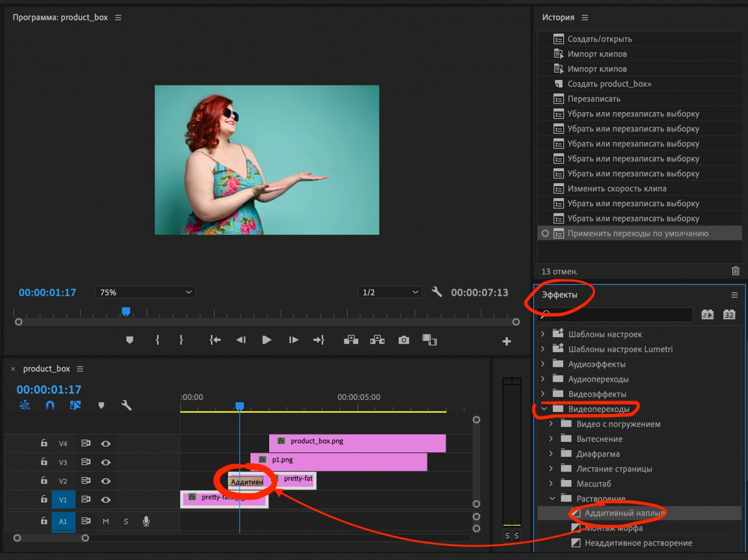748x560 pixels.
Task: Toggle linked selection in timeline
Action: click(75, 405)
